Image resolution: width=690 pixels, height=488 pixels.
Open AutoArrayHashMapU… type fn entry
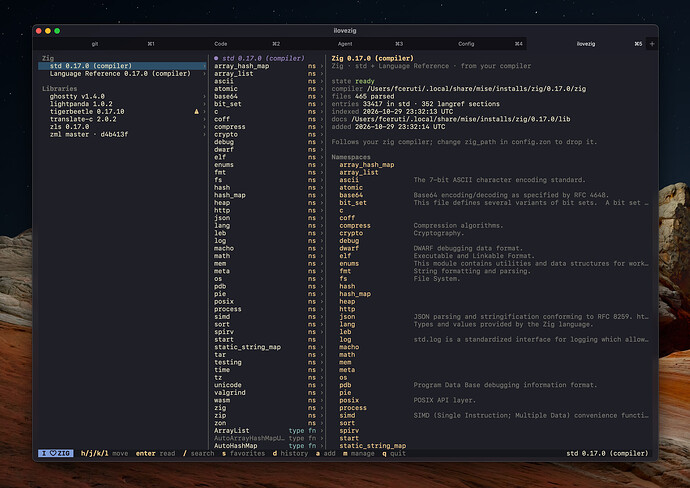coord(249,438)
